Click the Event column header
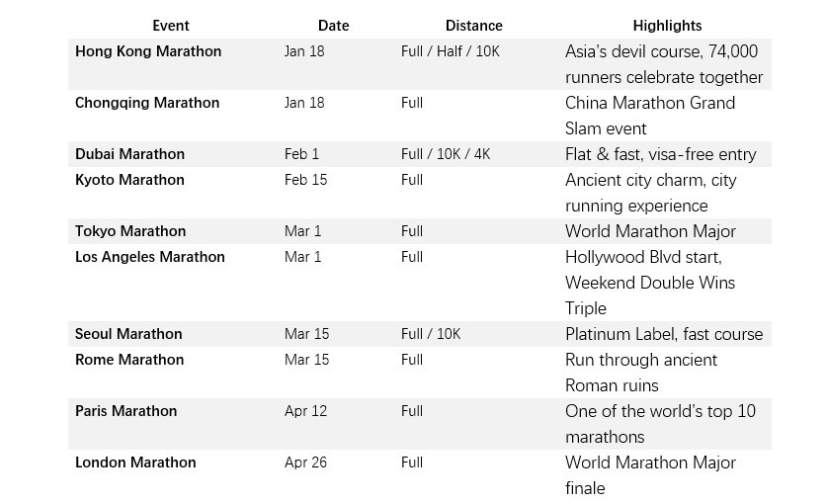Screen dimensions: 840x504 pos(170,25)
